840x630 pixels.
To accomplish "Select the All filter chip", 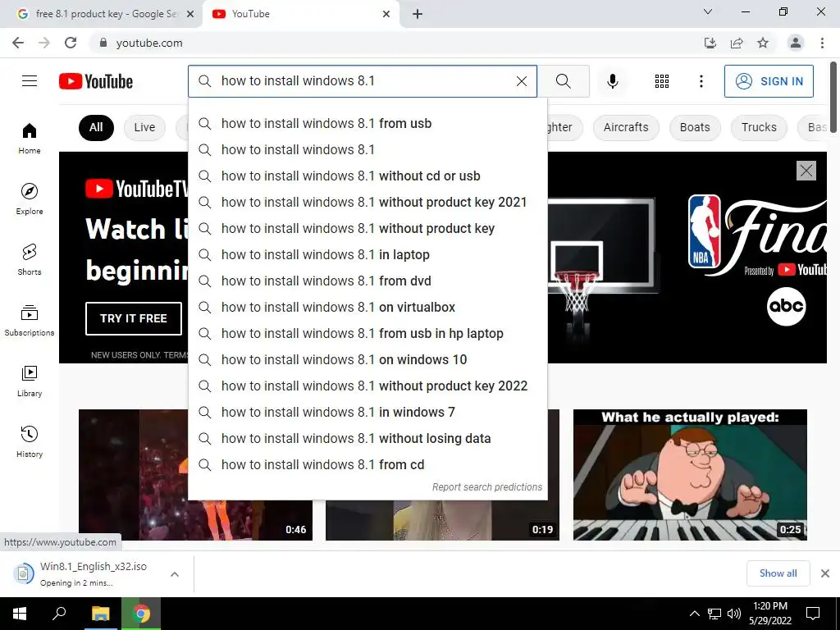I will (x=96, y=127).
